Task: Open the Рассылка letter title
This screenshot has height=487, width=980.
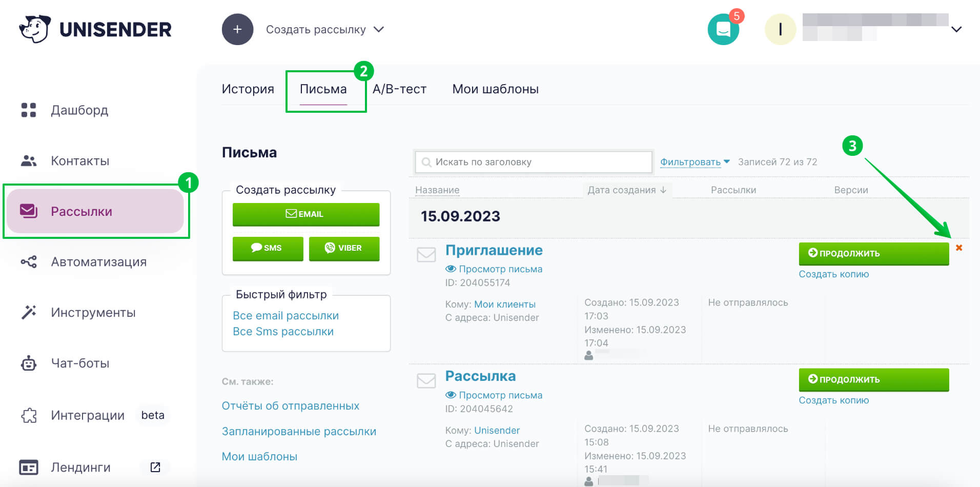Action: tap(480, 376)
